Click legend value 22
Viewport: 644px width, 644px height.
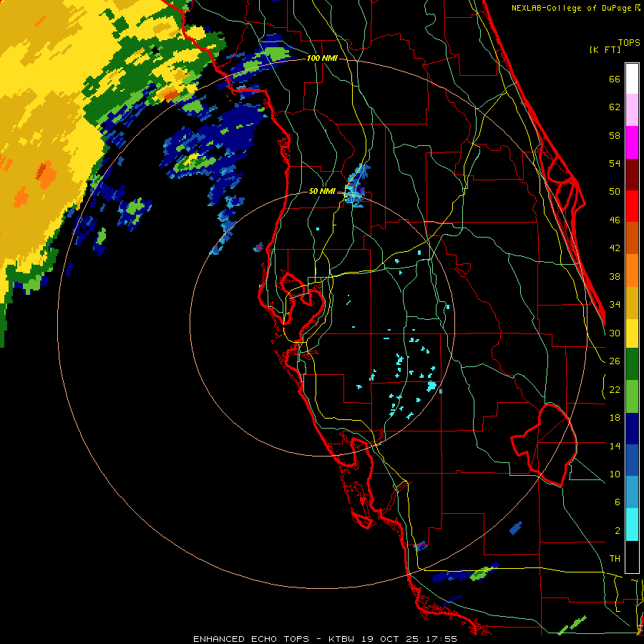coord(615,389)
